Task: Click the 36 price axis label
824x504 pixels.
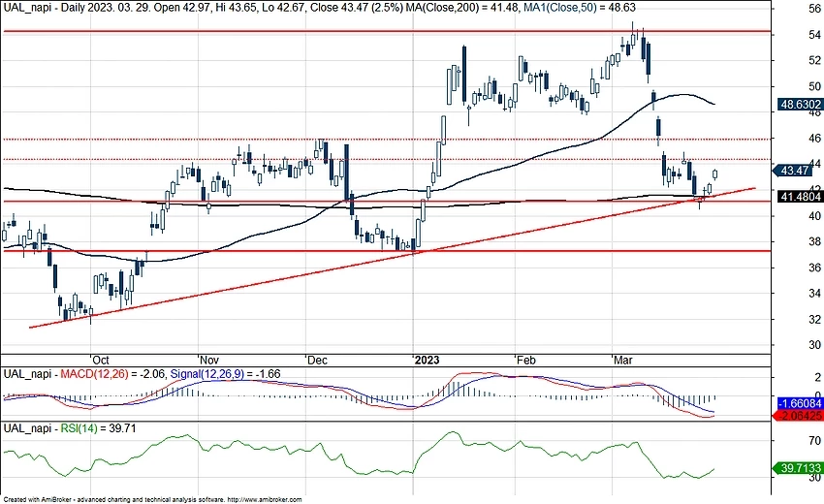Action: tap(814, 268)
